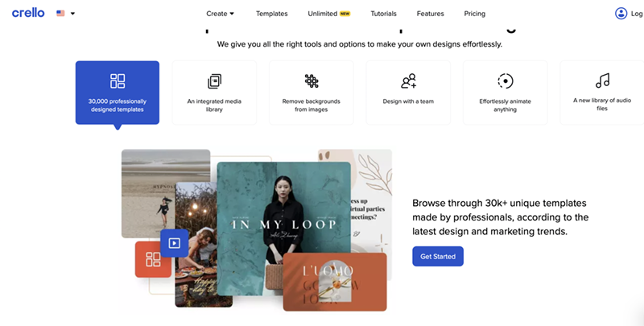Click the Get Started button

click(438, 256)
